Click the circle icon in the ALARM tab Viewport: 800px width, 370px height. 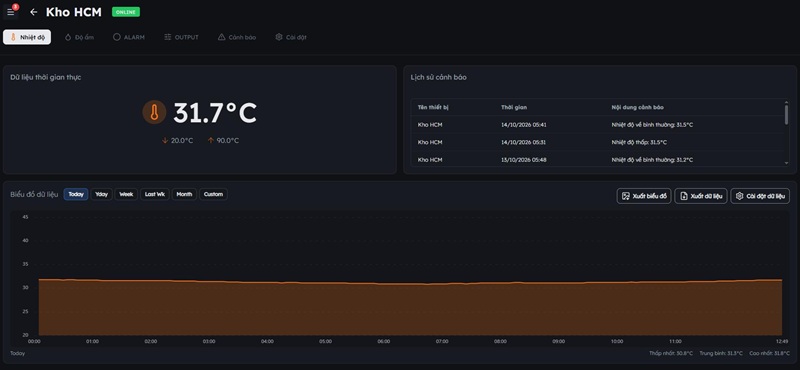pos(117,37)
